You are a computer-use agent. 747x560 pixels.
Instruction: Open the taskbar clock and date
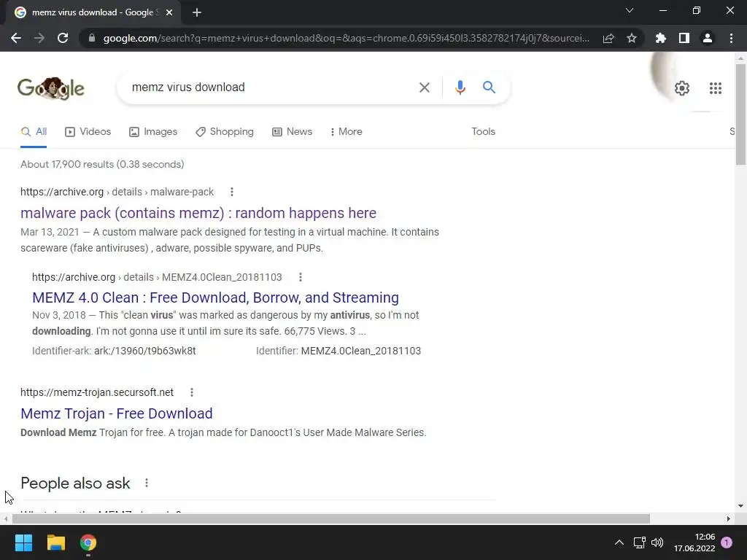[694, 542]
